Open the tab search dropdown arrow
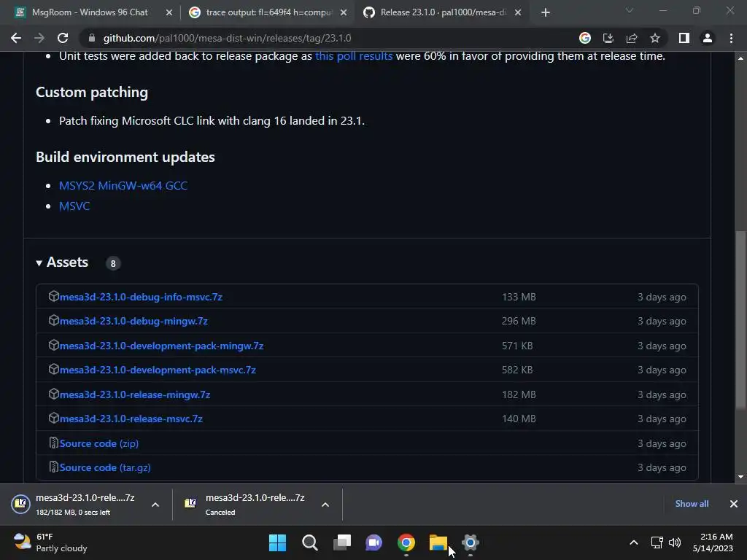 (630, 10)
